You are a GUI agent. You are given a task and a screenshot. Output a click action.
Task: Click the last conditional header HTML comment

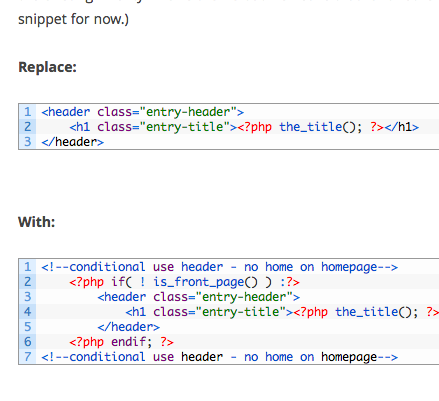[219, 357]
